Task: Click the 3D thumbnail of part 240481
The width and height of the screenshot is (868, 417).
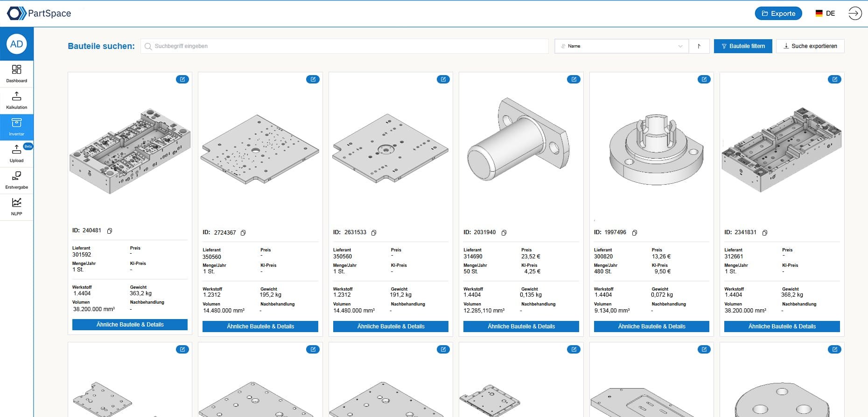Action: click(130, 151)
